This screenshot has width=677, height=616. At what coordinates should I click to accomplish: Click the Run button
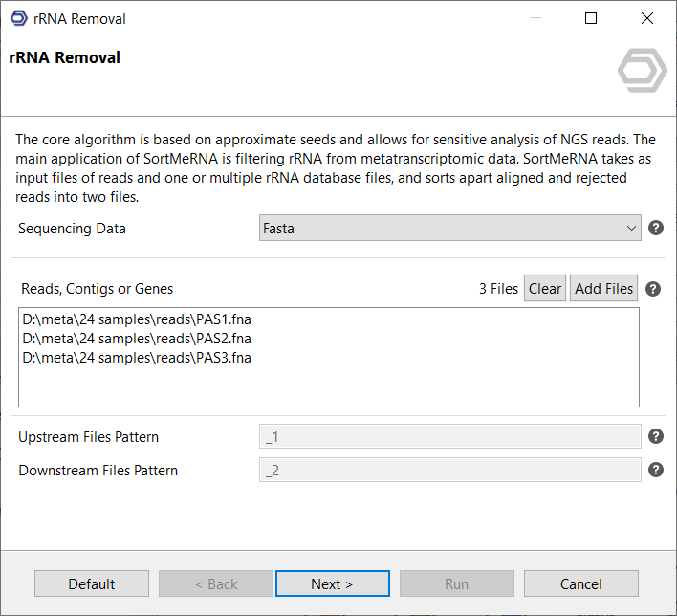[456, 583]
